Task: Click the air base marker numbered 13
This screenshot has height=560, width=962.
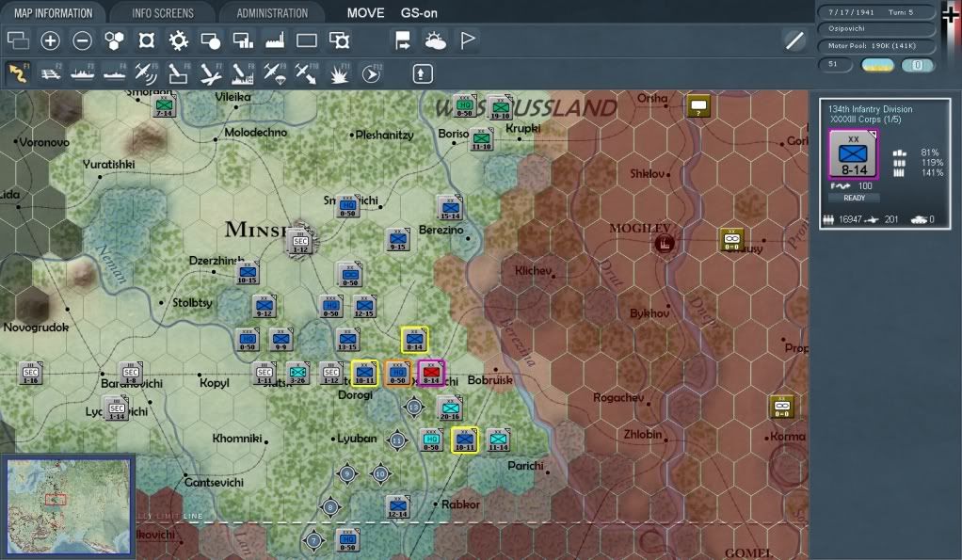Action: 413,407
